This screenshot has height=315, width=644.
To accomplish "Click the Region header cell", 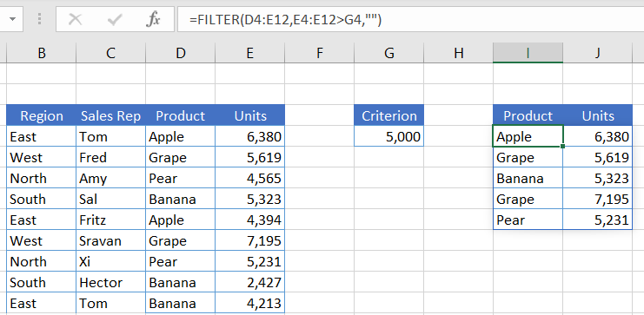I will coord(41,115).
